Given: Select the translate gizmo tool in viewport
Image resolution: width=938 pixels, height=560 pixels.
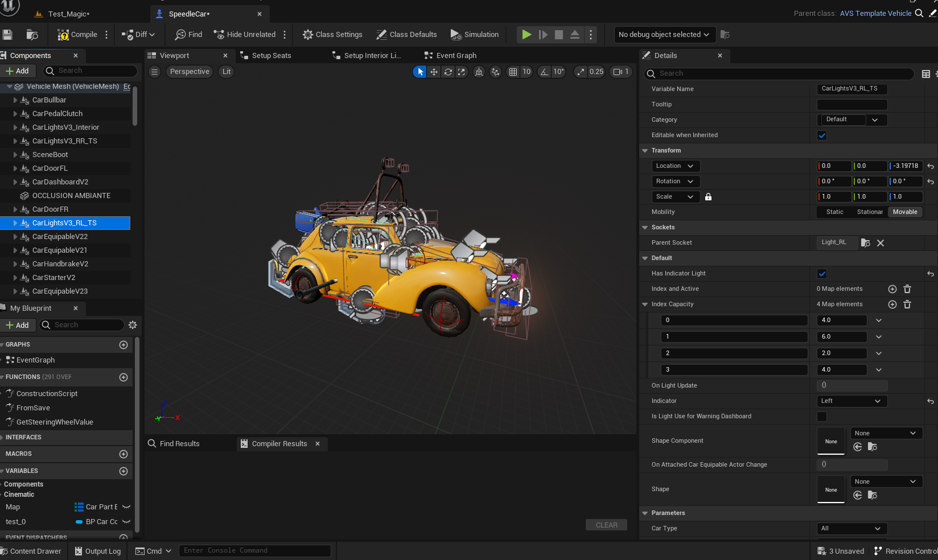Looking at the screenshot, I should tap(434, 72).
